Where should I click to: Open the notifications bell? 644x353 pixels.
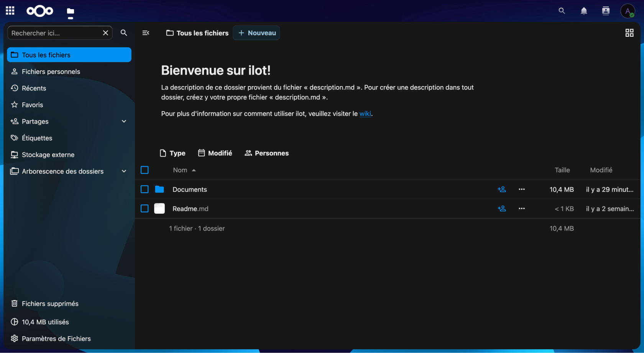(x=584, y=11)
